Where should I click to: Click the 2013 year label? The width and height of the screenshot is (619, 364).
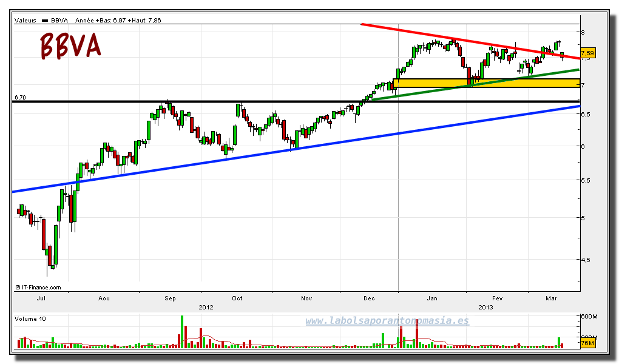click(485, 307)
